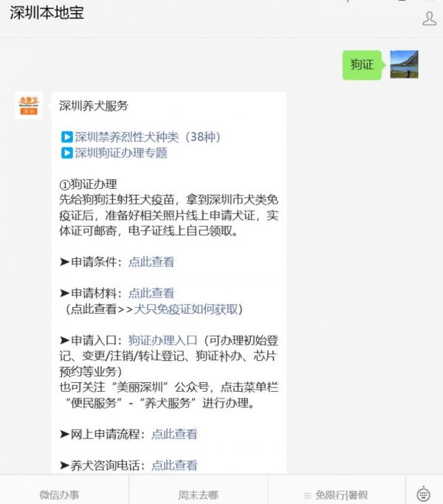Image resolution: width=443 pixels, height=504 pixels.
Task: Click play icon beside 深圳狗证办理专题
Action: click(x=67, y=153)
